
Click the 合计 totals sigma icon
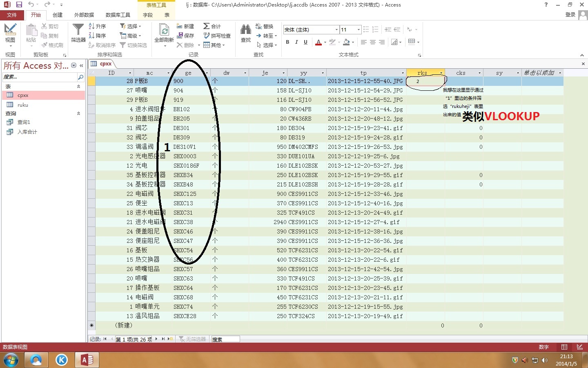tap(212, 26)
